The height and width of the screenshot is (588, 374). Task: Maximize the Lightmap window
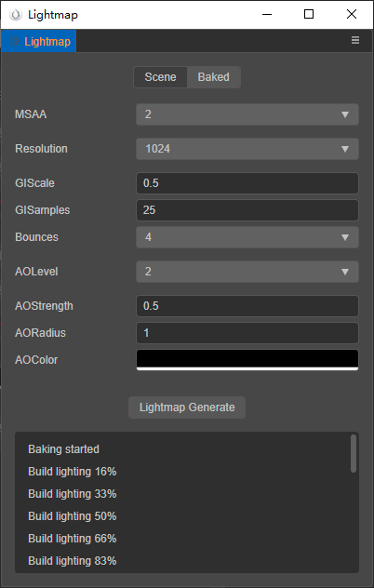[x=309, y=14]
